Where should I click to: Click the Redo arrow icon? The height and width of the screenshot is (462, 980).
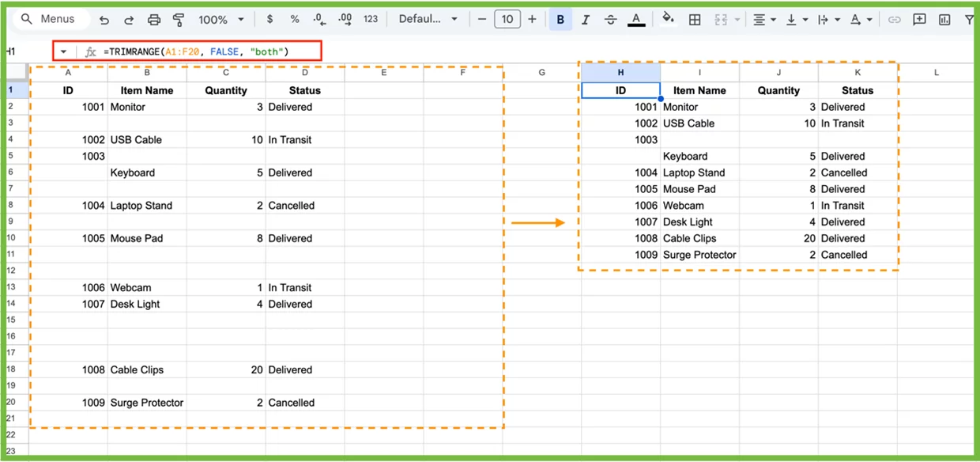click(x=129, y=20)
